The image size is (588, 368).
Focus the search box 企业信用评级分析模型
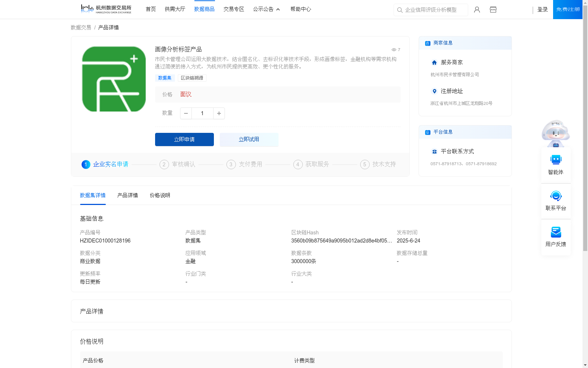coord(431,10)
